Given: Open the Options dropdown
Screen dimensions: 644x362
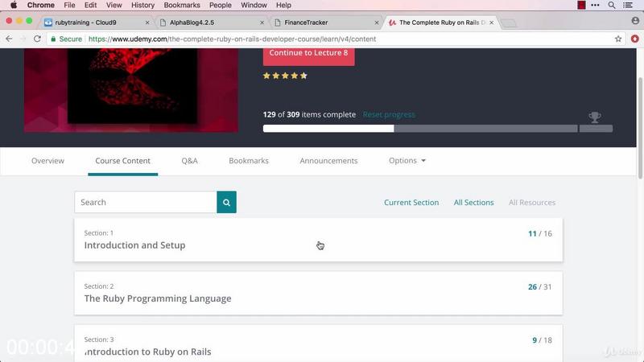Looking at the screenshot, I should point(407,160).
